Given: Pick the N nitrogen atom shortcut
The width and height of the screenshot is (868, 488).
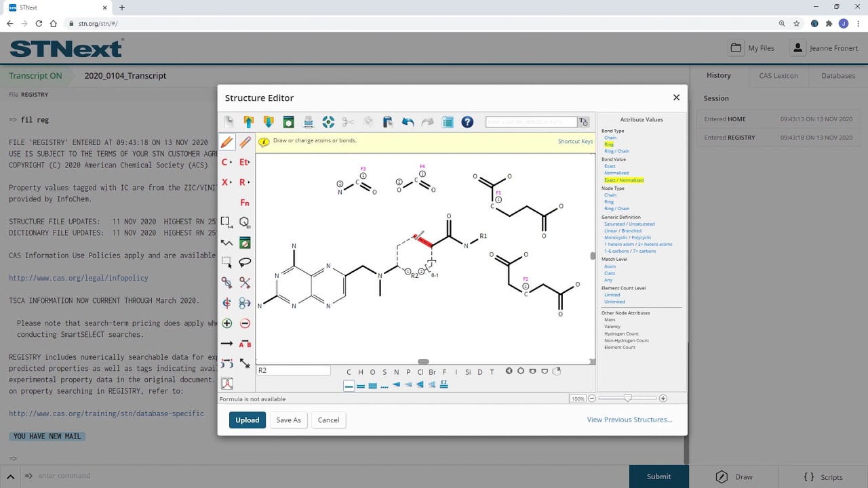Looking at the screenshot, I should pyautogui.click(x=396, y=371).
